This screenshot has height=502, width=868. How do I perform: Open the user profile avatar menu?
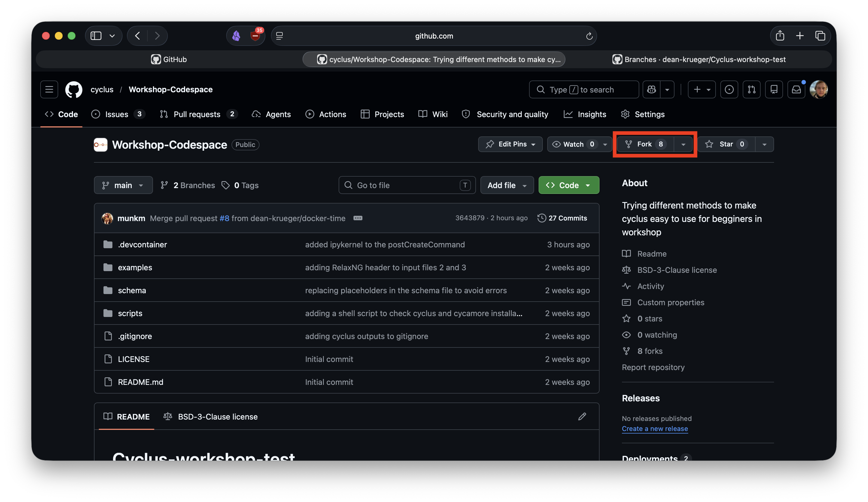click(819, 89)
